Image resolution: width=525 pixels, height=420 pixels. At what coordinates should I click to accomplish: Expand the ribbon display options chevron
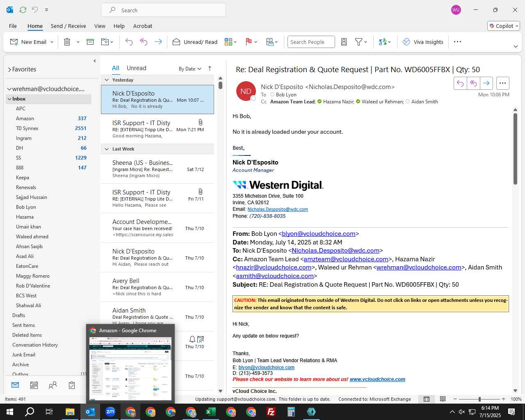516,46
